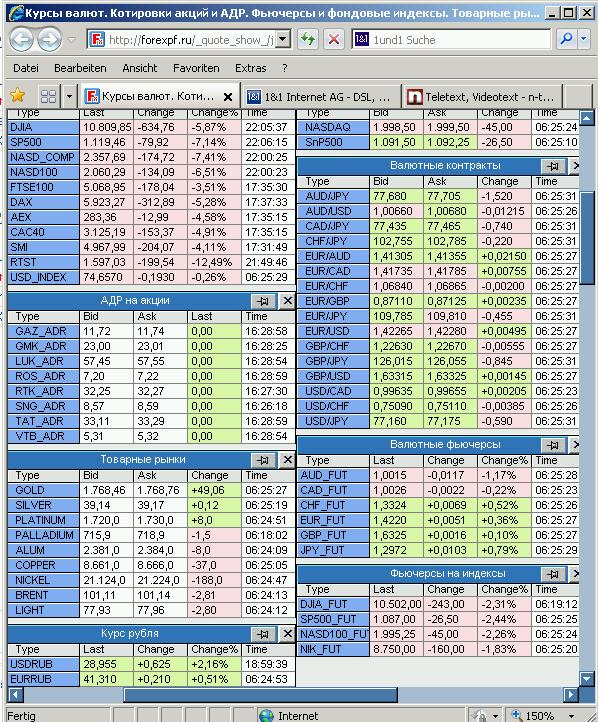Open the zoom level dropdown arrow
598x722 pixels.
click(x=571, y=716)
